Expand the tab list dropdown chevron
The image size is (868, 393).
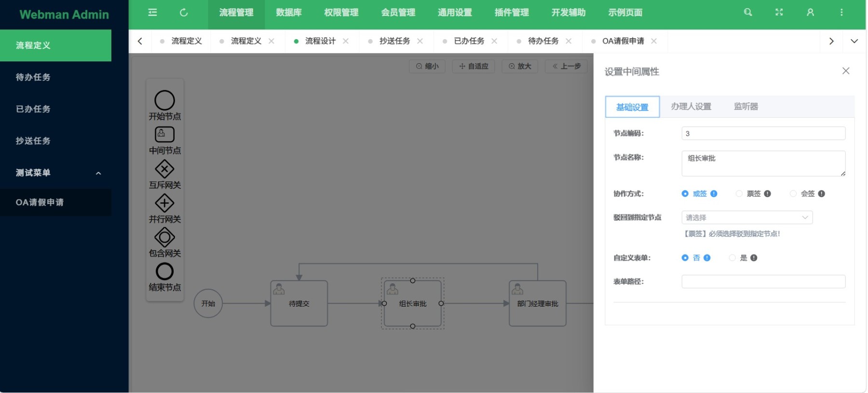854,41
